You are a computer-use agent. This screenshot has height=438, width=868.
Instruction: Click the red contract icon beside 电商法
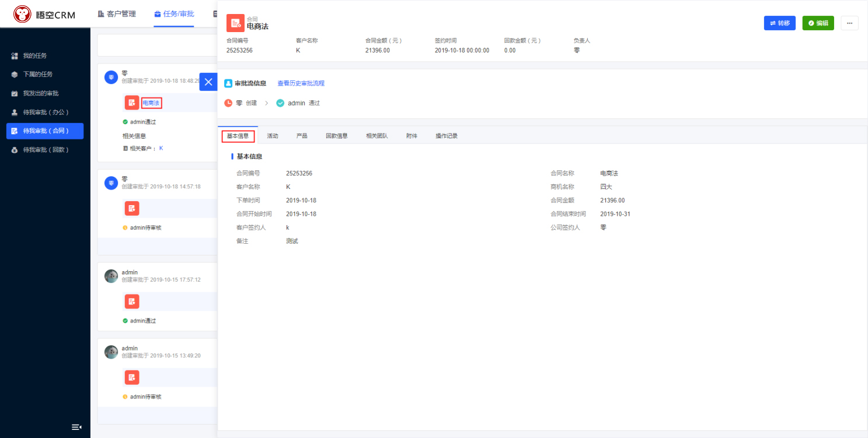click(132, 103)
